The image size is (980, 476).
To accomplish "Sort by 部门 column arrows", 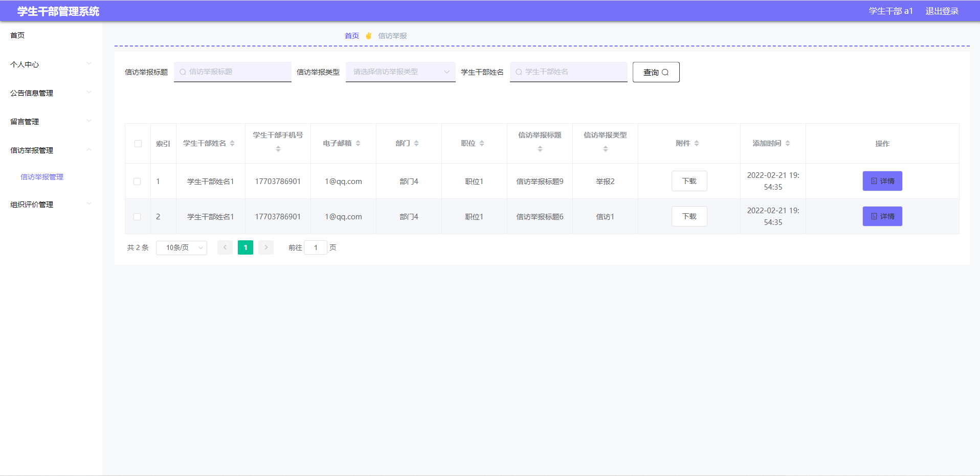I will point(416,144).
